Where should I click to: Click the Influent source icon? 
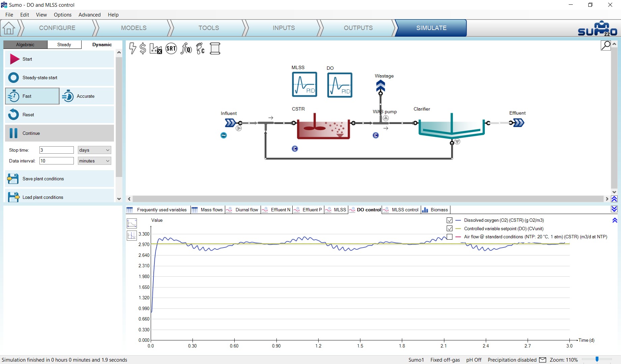tap(231, 123)
